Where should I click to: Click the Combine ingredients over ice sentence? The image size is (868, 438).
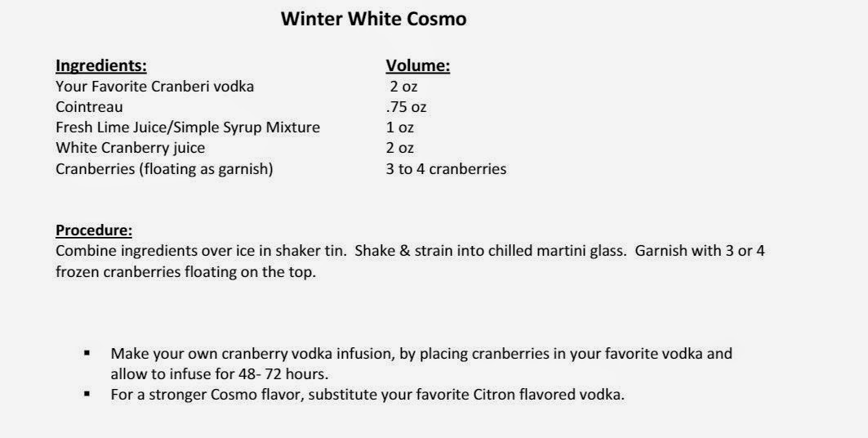pos(201,251)
